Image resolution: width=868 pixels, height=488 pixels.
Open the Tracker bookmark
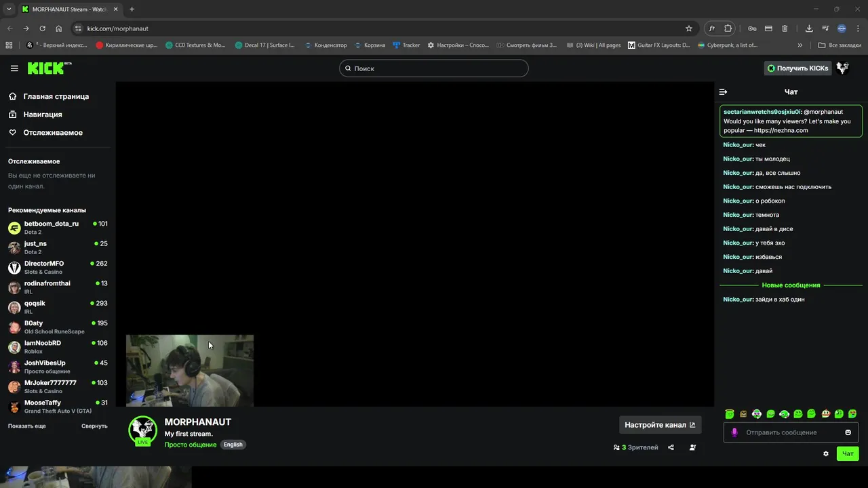(x=406, y=45)
